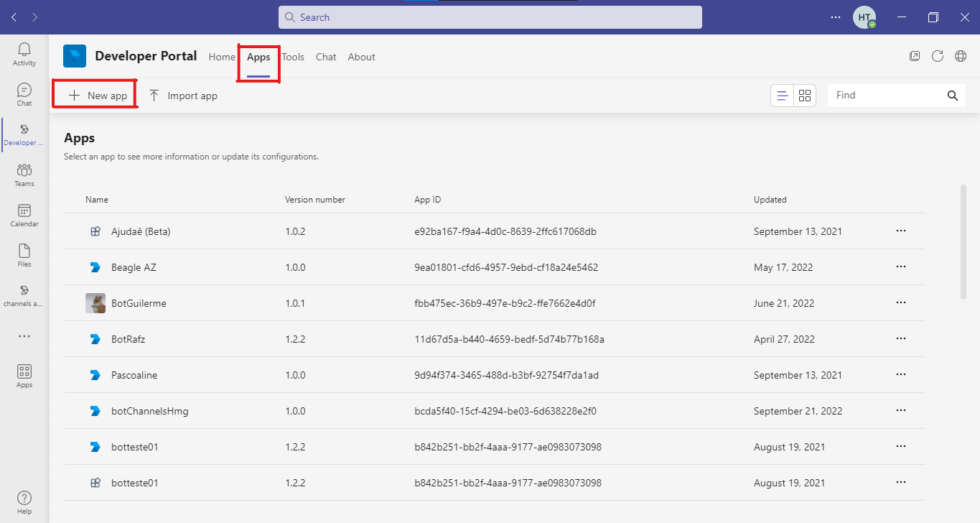
Task: Click the Help icon in the sidebar
Action: point(24,502)
